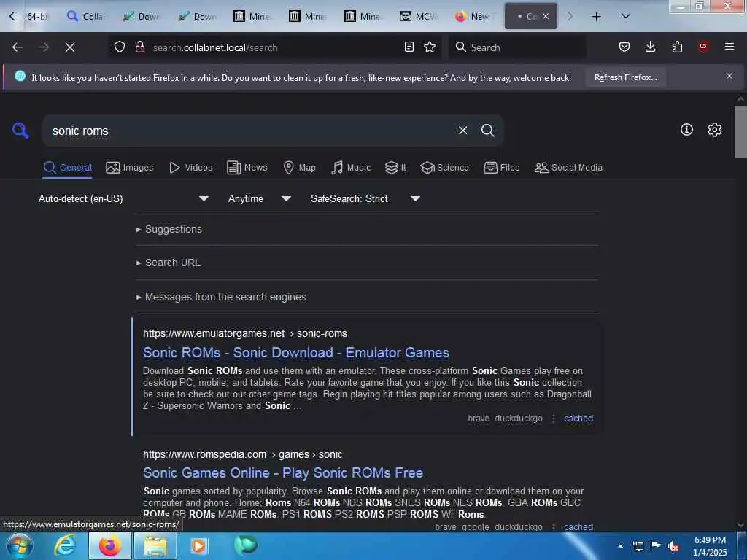
Task: Click the emulatorgames.net result URL
Action: pos(245,333)
